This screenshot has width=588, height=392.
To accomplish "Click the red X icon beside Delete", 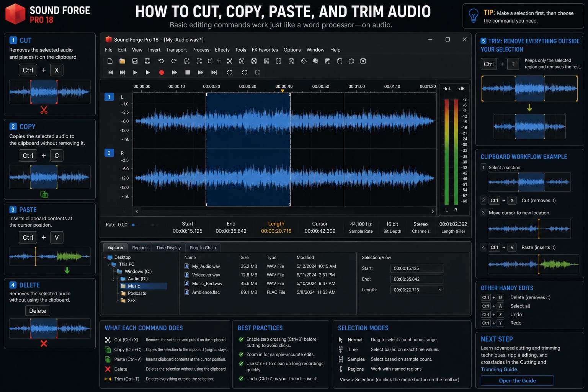I will click(108, 369).
